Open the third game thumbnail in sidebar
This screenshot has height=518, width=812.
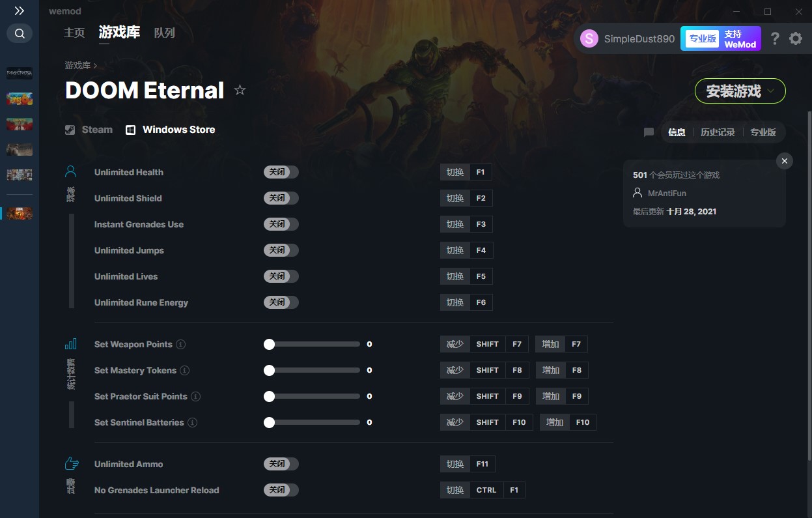coord(20,124)
